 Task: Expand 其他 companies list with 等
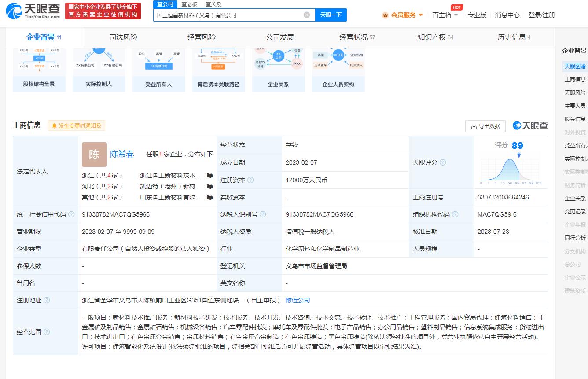(210, 197)
